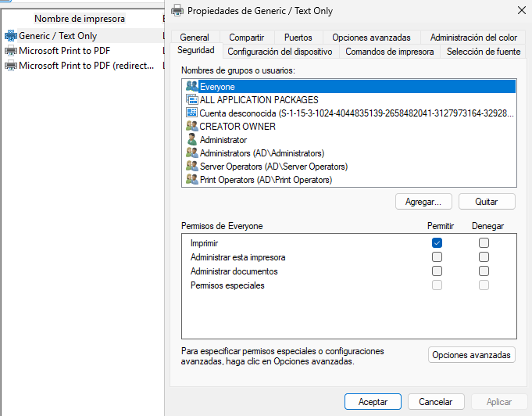Click the Server Operators group icon
This screenshot has height=416, width=532.
click(x=192, y=167)
